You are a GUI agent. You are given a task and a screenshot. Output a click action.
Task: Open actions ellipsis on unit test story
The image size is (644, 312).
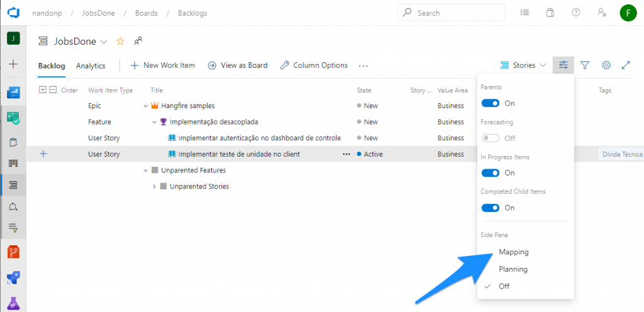pos(347,154)
